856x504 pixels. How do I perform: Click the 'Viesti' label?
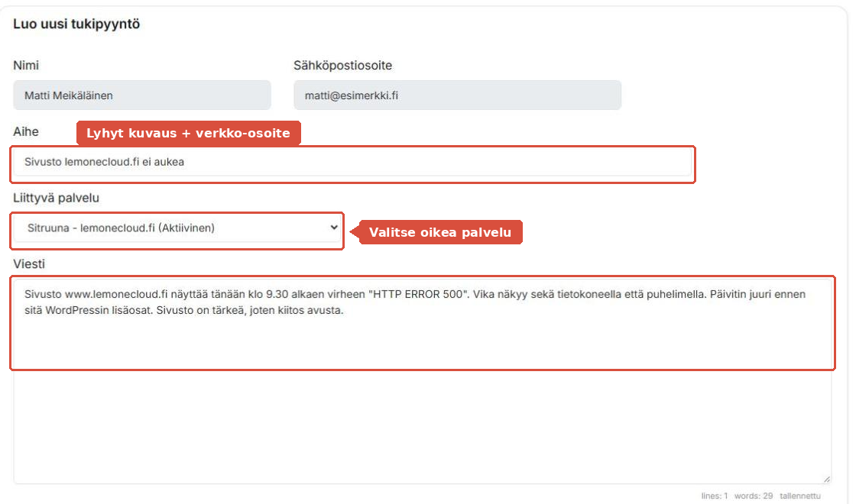(x=29, y=264)
